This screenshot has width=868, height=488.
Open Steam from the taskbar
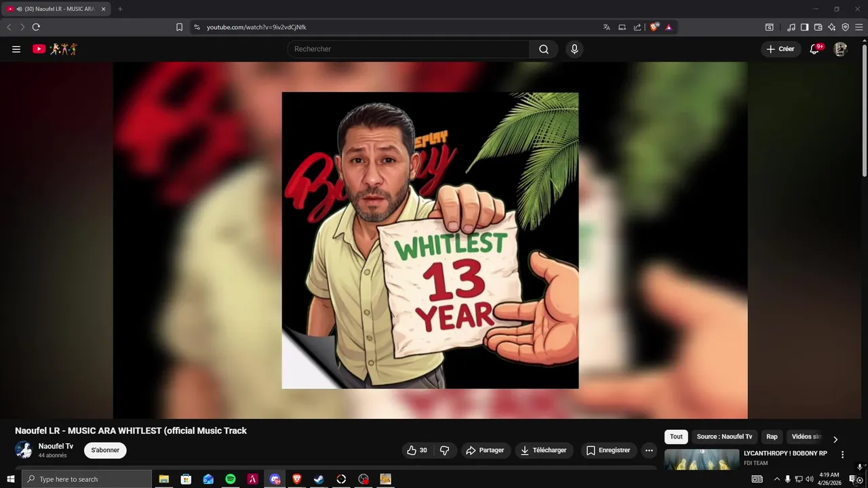[319, 479]
